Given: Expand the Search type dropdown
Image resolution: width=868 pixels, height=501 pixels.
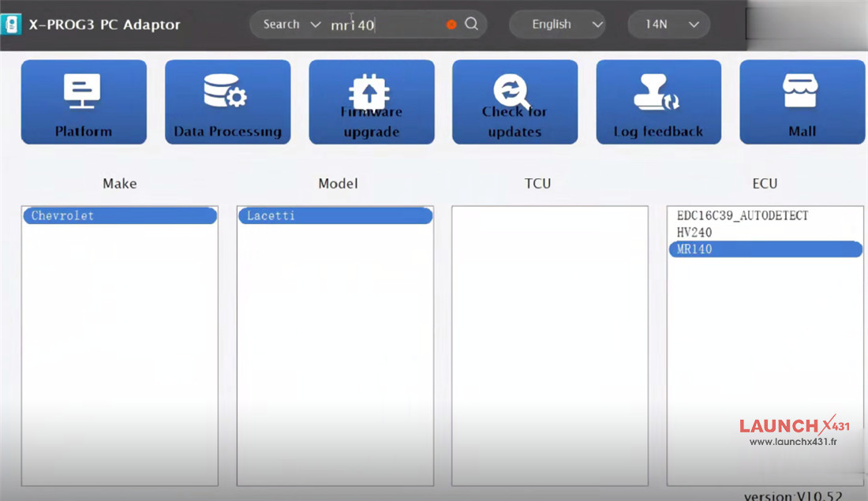Looking at the screenshot, I should tap(291, 24).
